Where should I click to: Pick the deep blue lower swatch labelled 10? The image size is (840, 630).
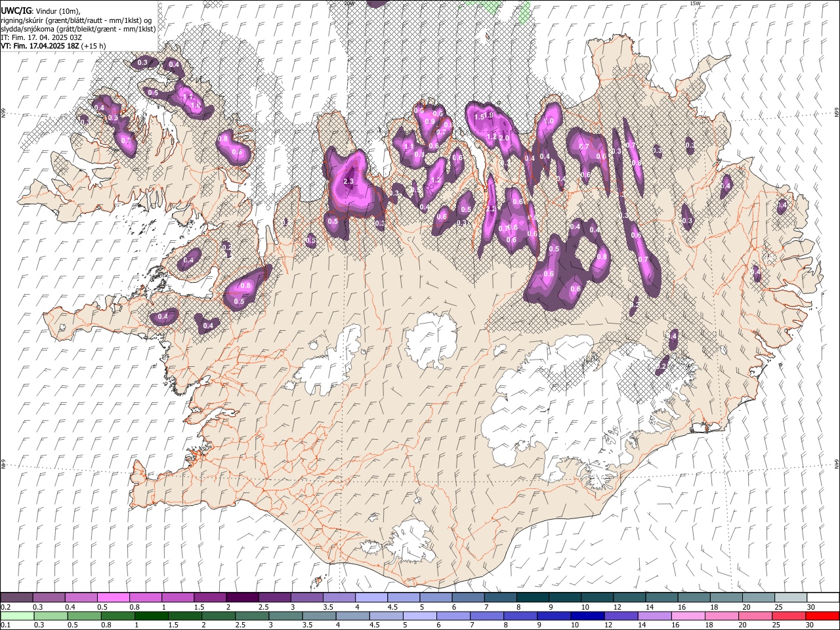click(587, 616)
